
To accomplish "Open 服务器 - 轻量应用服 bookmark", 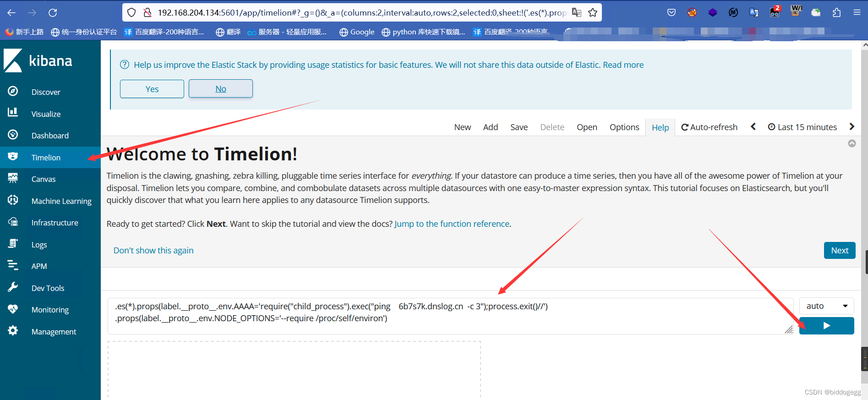I will click(x=287, y=32).
